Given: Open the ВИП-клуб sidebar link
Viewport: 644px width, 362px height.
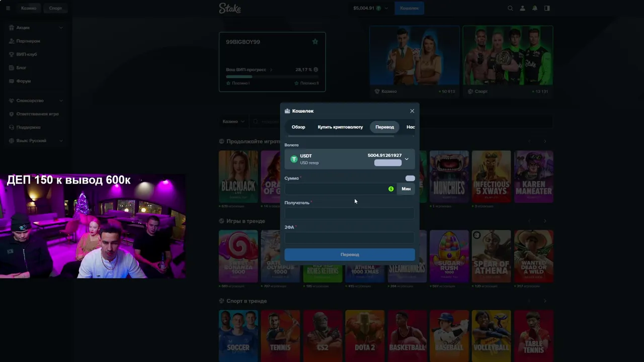Looking at the screenshot, I should [27, 54].
